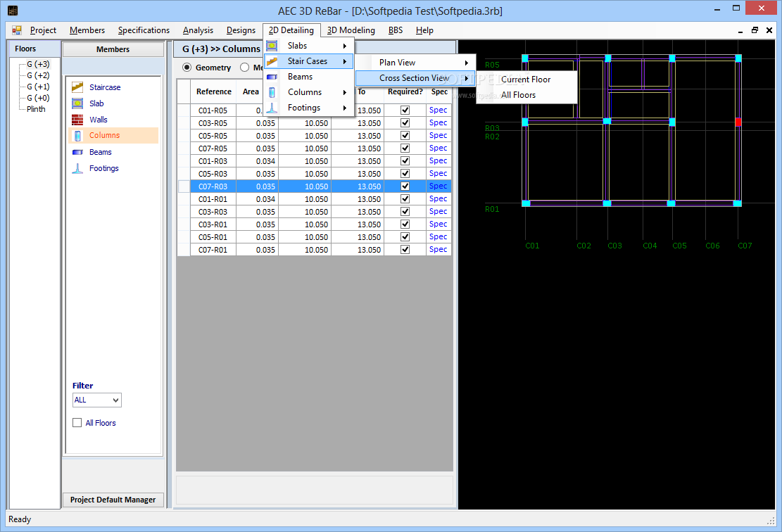
Task: Open the BBS menu
Action: tap(396, 30)
